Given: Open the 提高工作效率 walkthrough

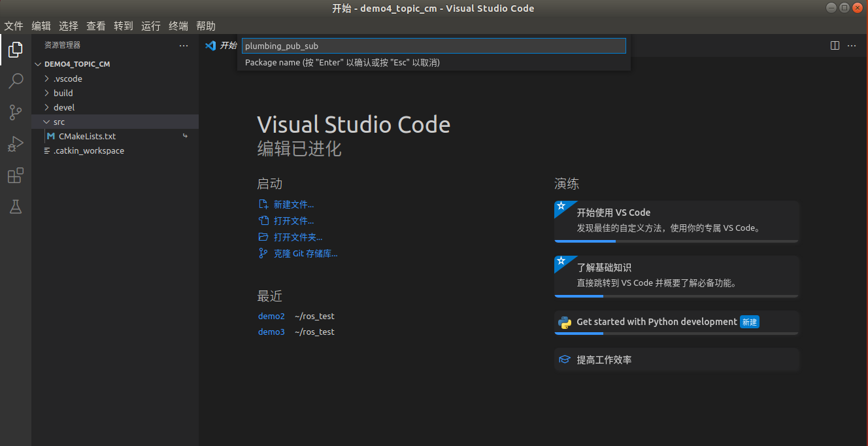Looking at the screenshot, I should point(676,360).
